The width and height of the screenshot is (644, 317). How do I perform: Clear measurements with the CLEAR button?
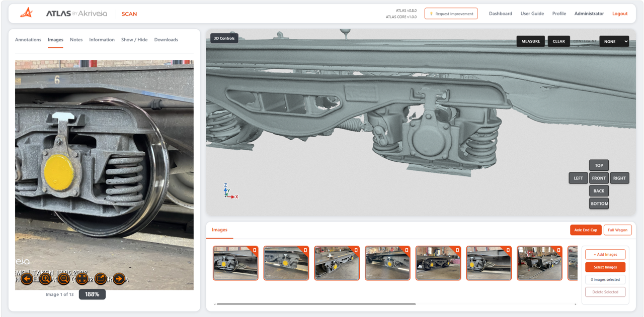(558, 41)
